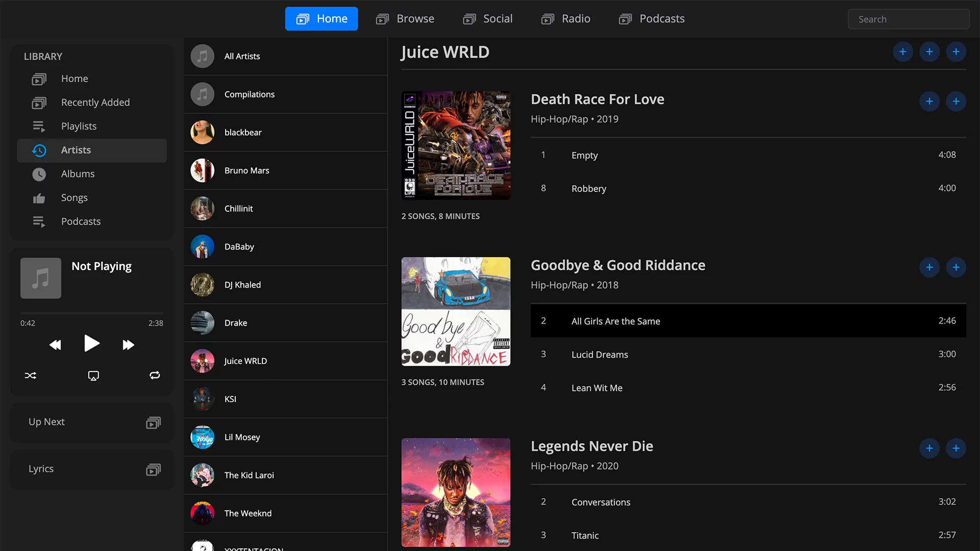Switch to the Podcasts top tab
980x551 pixels.
pyautogui.click(x=652, y=19)
